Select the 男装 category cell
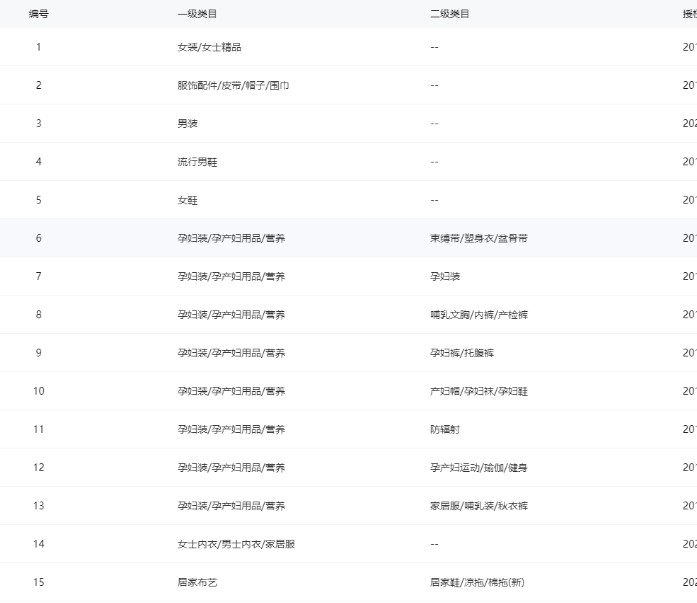 (187, 124)
